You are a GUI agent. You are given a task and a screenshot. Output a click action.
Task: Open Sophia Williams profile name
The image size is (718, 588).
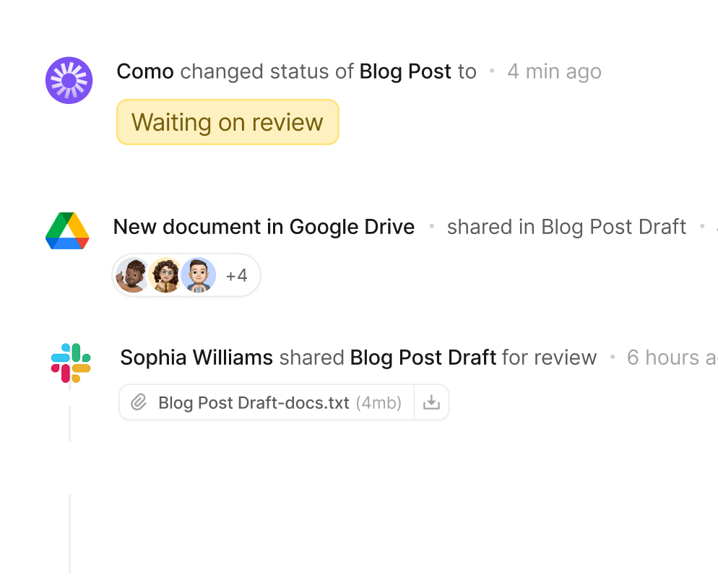click(196, 358)
